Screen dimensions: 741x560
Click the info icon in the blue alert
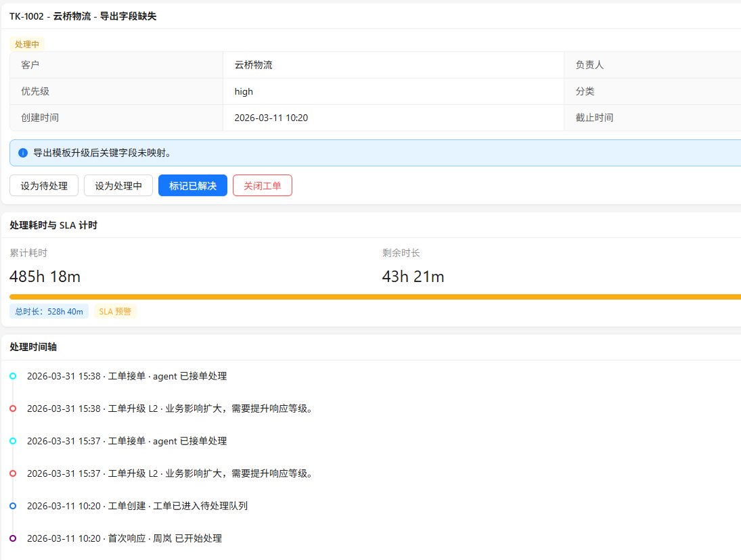(23, 153)
